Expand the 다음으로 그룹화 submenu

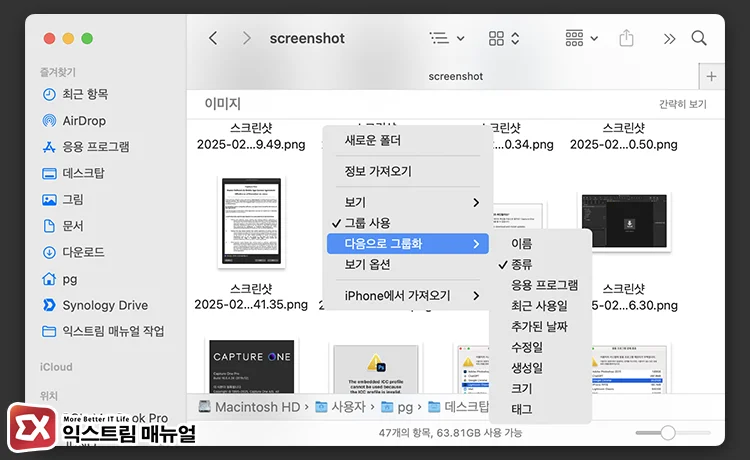click(408, 244)
